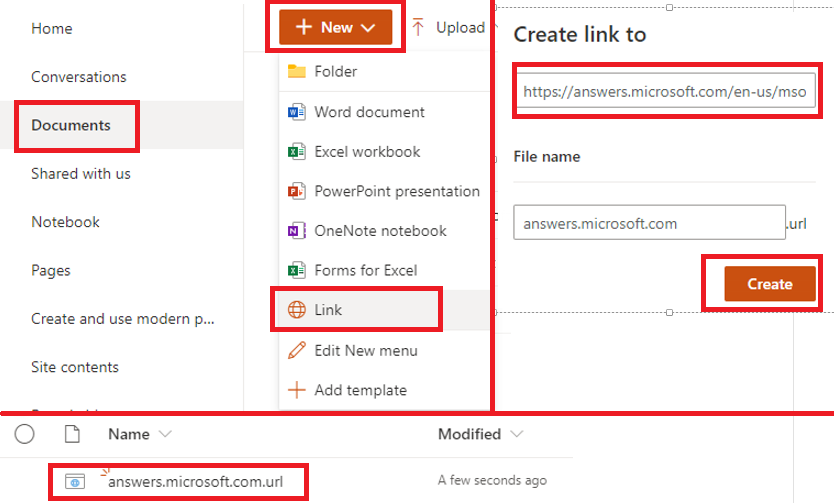
Task: Choose Forms for Excel from menu
Action: click(x=384, y=270)
